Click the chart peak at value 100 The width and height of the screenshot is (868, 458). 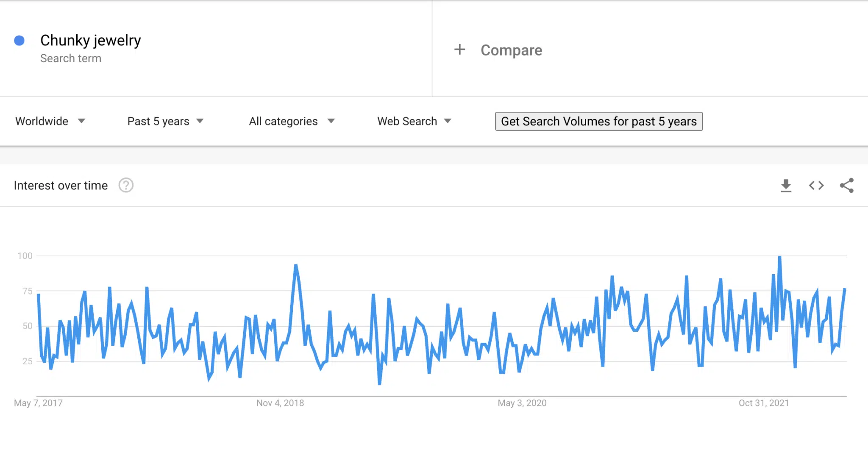click(779, 257)
